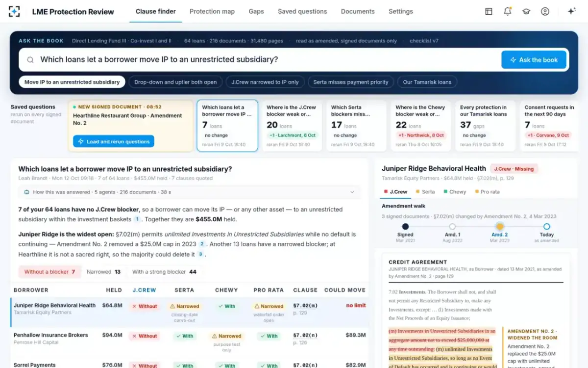The image size is (588, 368).
Task: Open Every protection in our Tamarisk loans card
Action: coord(485,126)
